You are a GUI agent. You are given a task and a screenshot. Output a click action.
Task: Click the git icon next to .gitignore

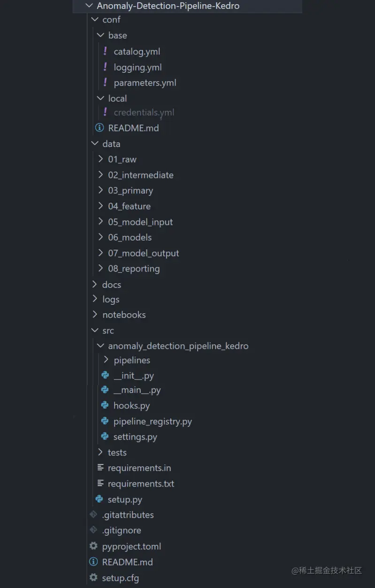coord(93,530)
